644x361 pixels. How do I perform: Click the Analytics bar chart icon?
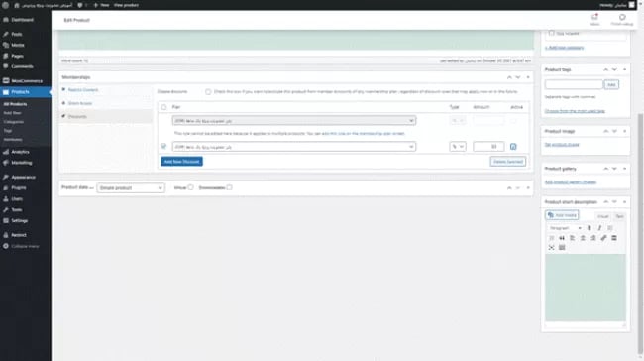[x=6, y=152]
